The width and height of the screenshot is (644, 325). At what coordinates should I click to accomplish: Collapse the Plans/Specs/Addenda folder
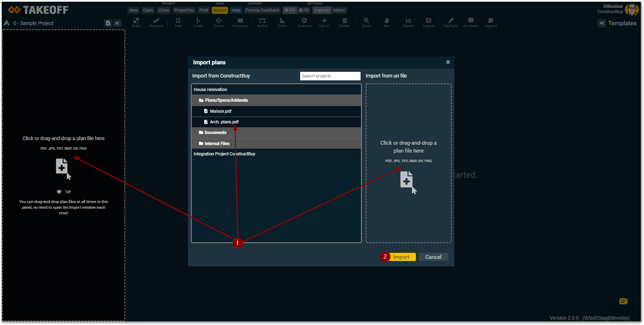[226, 100]
